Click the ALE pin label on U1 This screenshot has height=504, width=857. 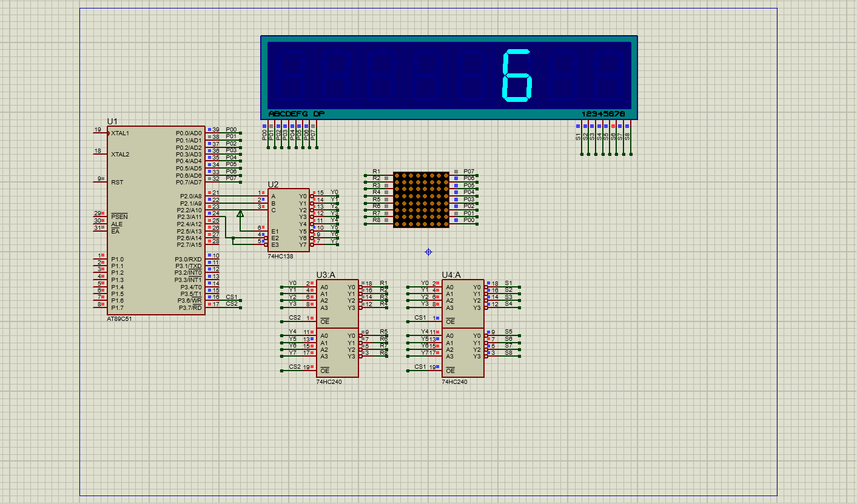pyautogui.click(x=116, y=224)
